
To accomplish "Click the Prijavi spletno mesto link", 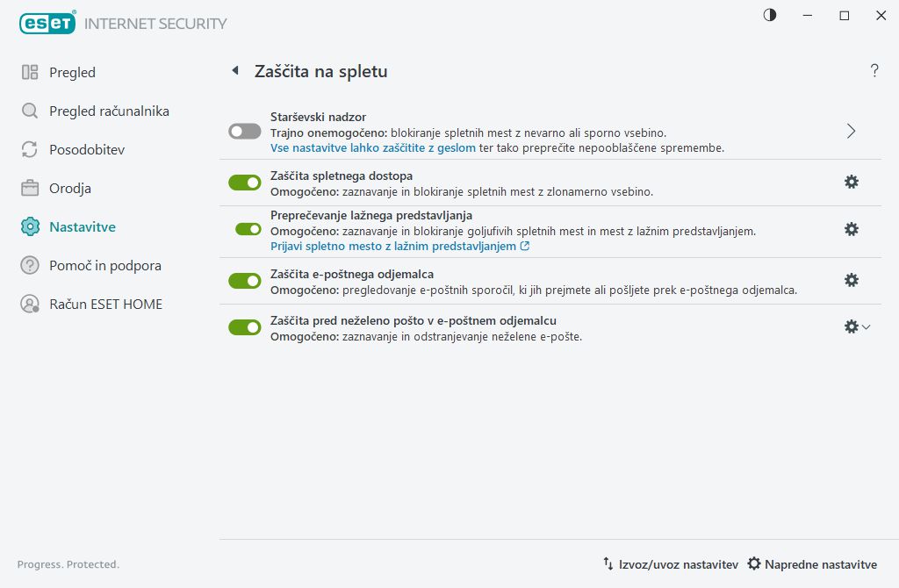I will (x=393, y=247).
